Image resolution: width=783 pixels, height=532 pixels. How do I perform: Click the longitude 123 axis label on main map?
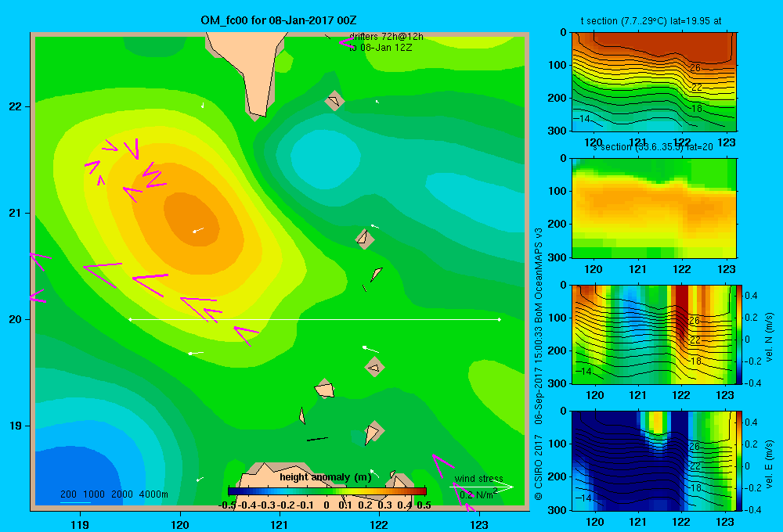479,524
